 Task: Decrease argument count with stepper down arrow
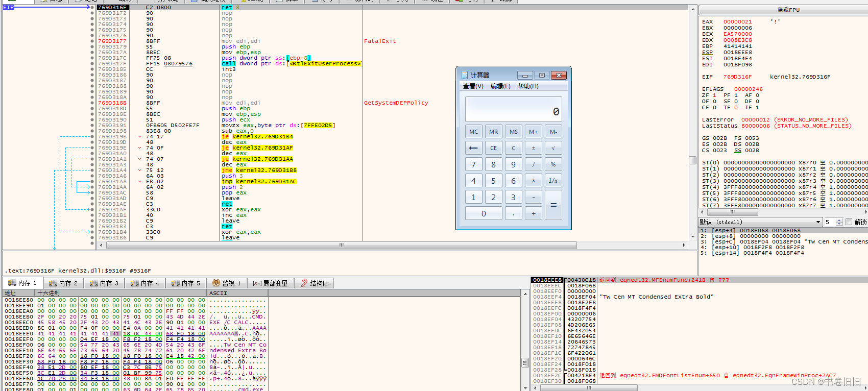tap(839, 224)
